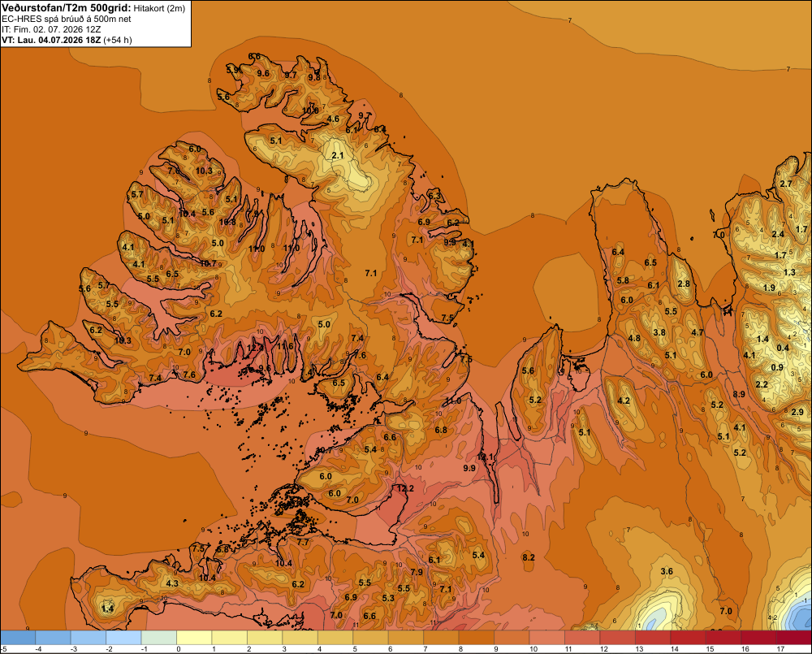This screenshot has height=654, width=812.
Task: Pick the light blue swatch between -2 and -1
Action: click(124, 638)
